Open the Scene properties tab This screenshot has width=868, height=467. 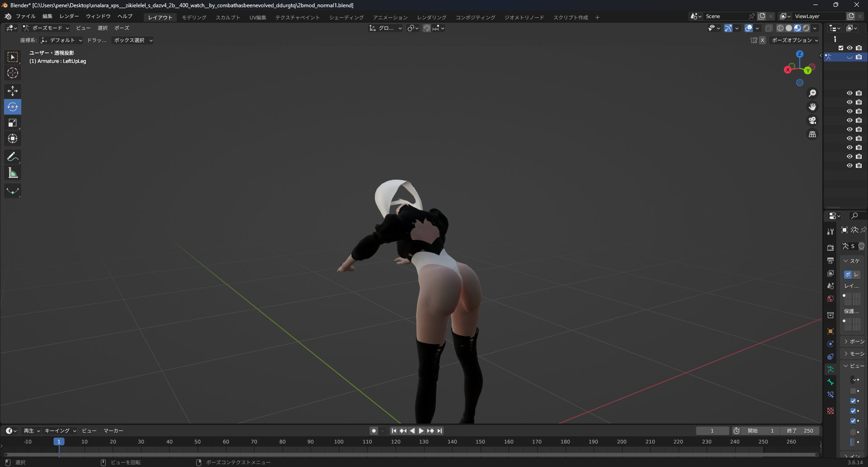point(830,286)
